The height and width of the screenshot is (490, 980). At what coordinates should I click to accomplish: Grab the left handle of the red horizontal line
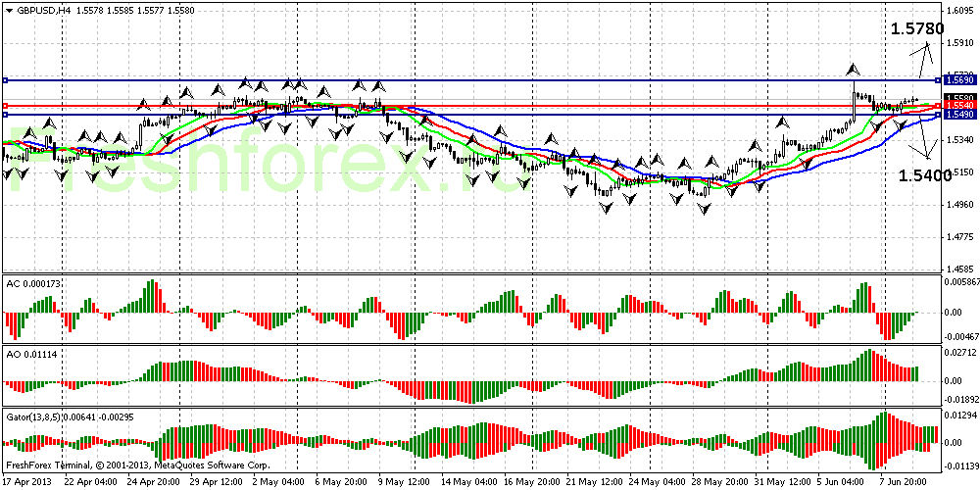(5, 105)
